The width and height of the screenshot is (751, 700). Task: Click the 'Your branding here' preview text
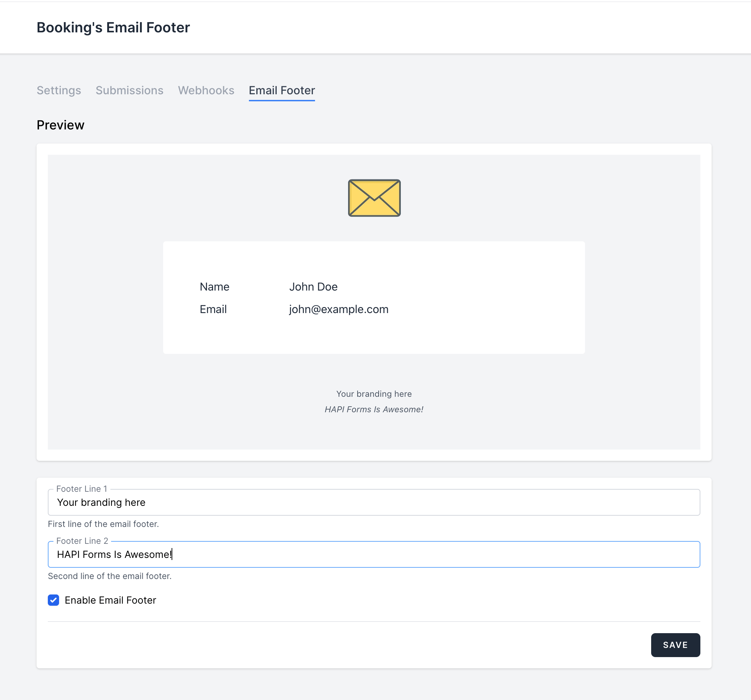374,394
